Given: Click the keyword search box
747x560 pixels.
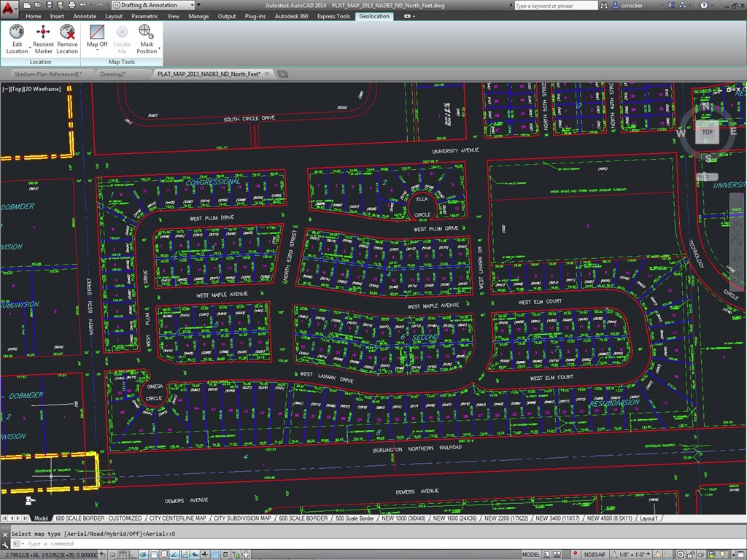Looking at the screenshot, I should pos(555,6).
